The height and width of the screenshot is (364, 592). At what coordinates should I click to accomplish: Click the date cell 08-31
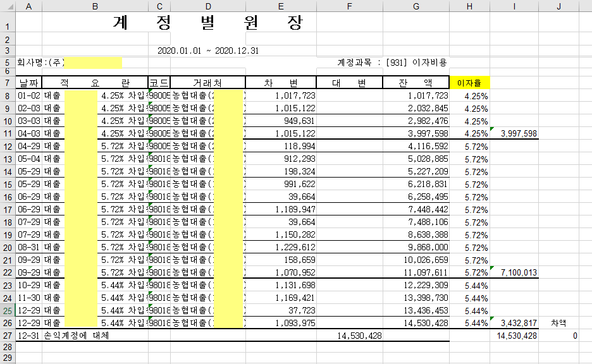[x=28, y=248]
